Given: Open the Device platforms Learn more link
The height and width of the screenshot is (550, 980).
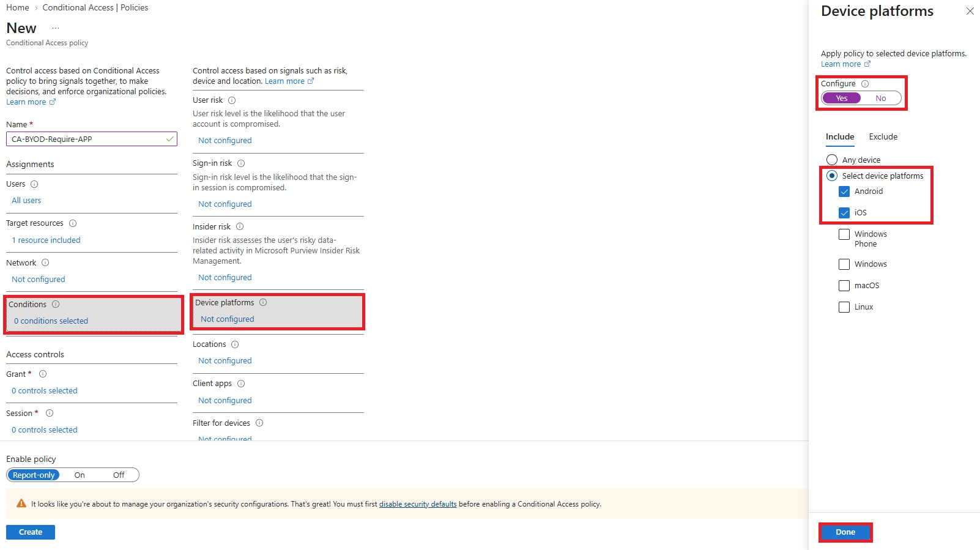Looking at the screenshot, I should (846, 64).
